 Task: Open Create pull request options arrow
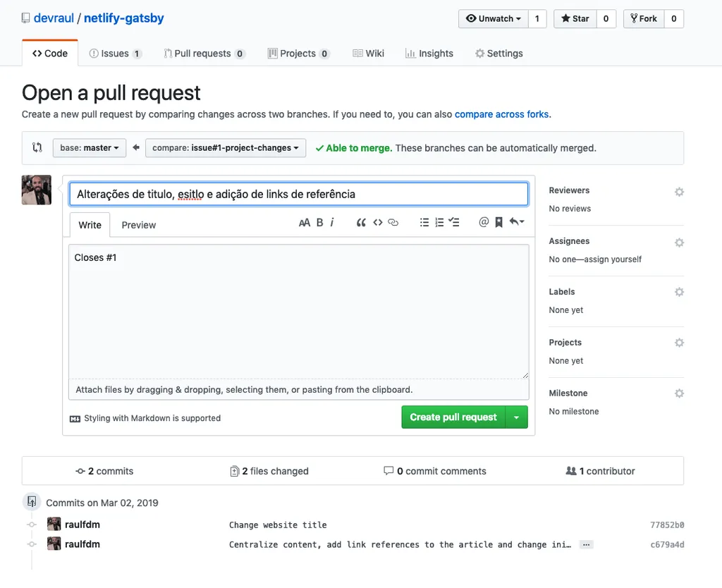click(x=517, y=417)
